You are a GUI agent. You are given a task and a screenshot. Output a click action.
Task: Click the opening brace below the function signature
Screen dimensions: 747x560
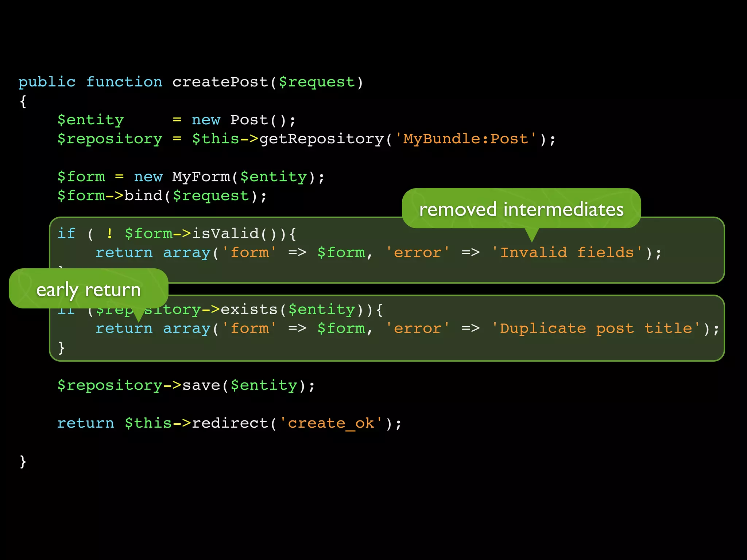coord(23,101)
